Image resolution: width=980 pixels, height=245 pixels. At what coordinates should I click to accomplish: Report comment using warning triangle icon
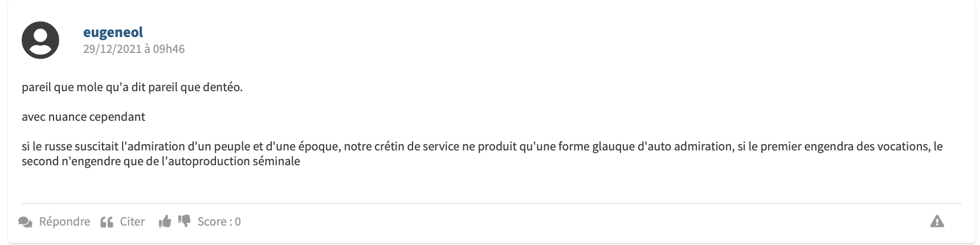[937, 222]
